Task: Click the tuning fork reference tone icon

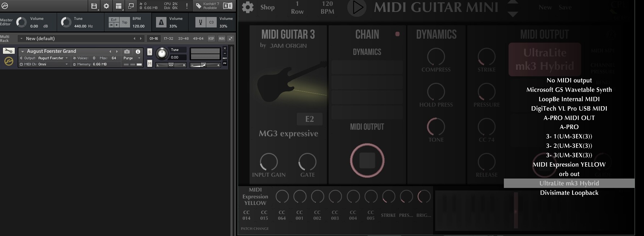Action: coord(200,22)
